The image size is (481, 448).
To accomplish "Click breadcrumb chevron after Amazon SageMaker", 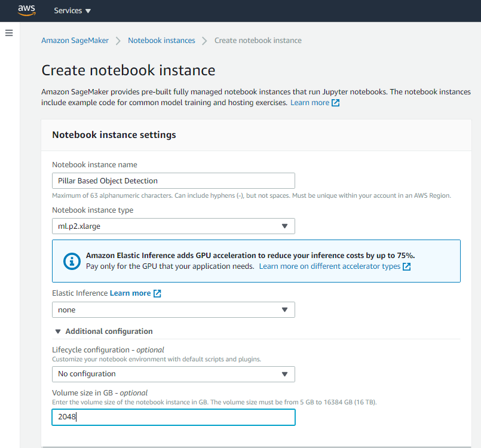I will click(118, 41).
